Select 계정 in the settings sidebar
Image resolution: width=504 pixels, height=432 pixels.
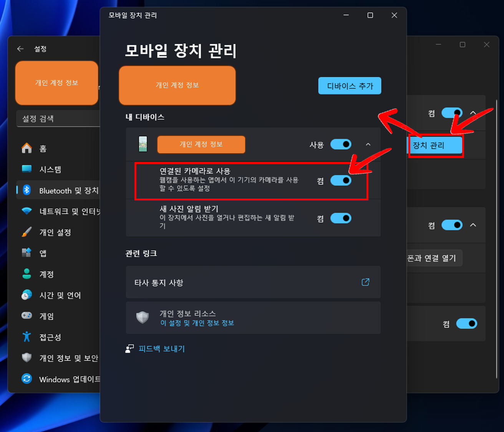click(x=27, y=274)
